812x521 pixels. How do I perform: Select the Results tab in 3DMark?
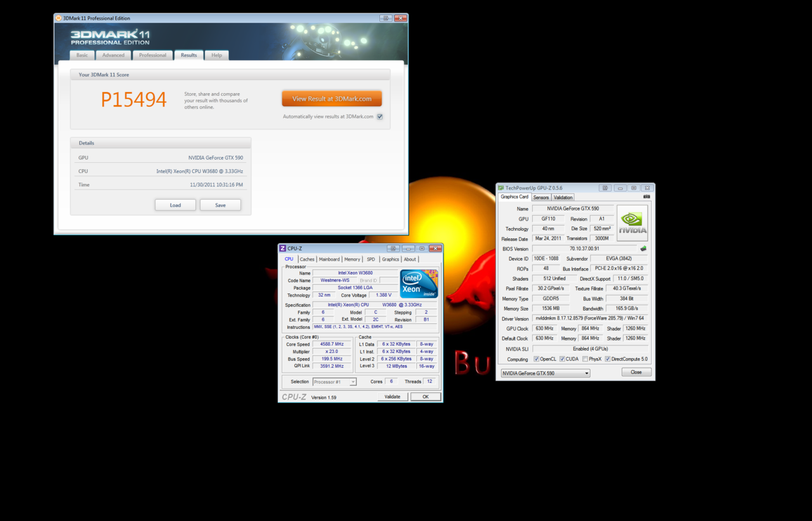click(x=189, y=55)
